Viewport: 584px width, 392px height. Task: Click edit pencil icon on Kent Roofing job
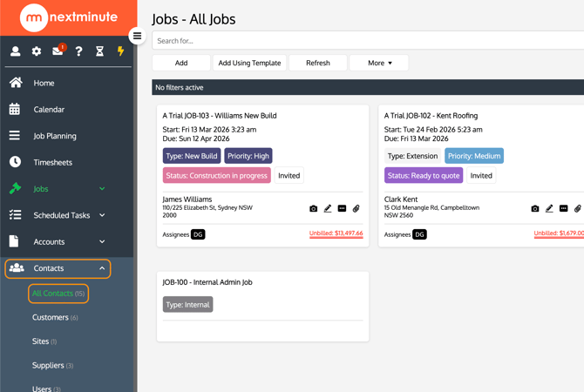(x=549, y=209)
